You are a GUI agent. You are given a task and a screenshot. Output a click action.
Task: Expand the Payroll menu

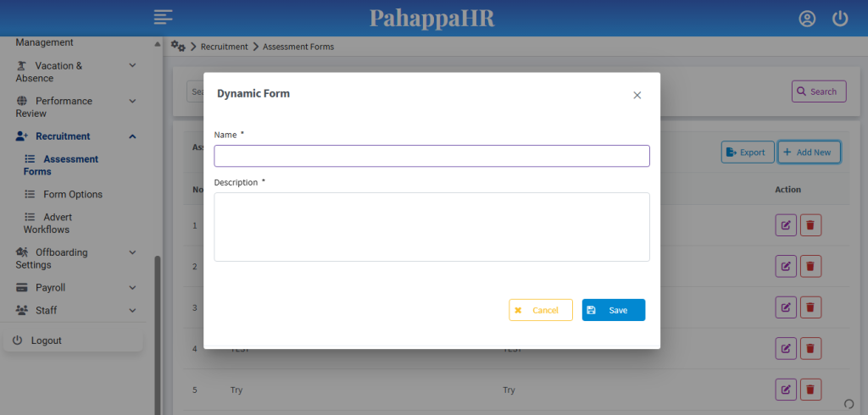[x=132, y=287]
